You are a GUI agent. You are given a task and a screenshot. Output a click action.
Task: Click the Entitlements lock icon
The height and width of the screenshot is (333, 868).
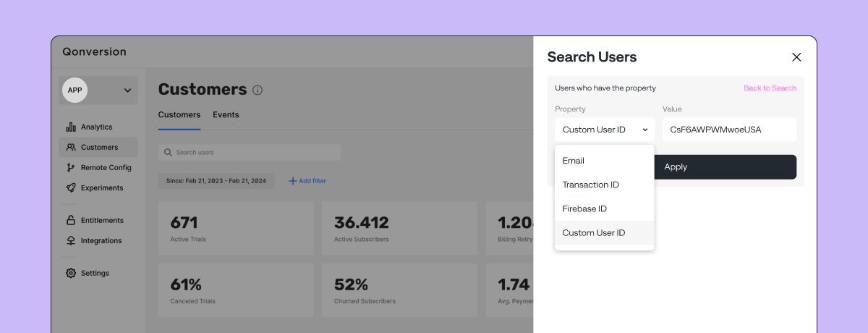tap(71, 220)
